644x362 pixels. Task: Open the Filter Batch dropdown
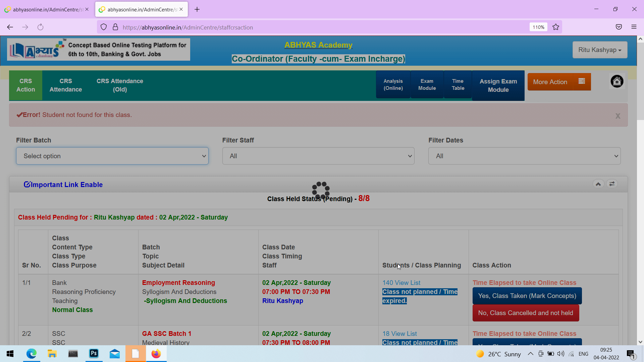112,156
